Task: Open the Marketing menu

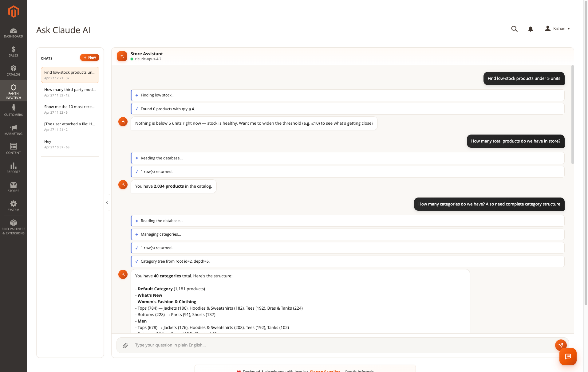Action: (x=13, y=130)
